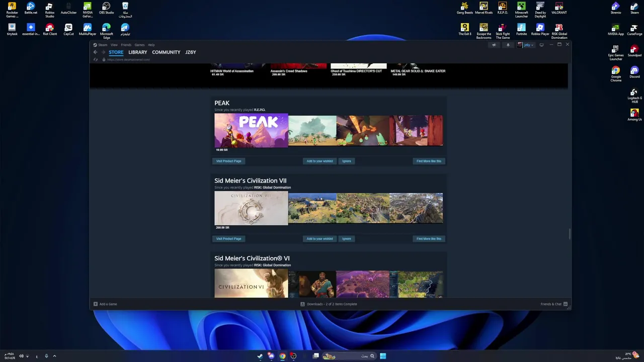
Task: Switch to the COMMUNITY tab
Action: click(166, 52)
